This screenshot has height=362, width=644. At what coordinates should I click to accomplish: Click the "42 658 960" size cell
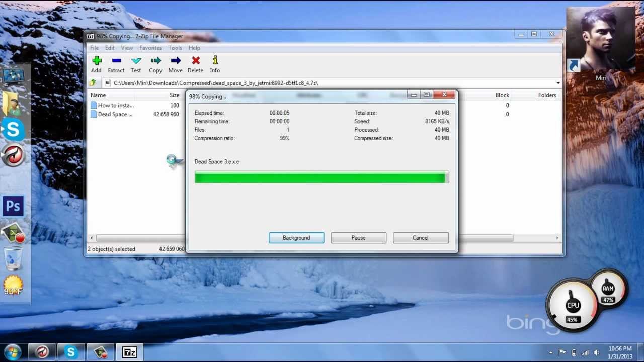point(166,114)
